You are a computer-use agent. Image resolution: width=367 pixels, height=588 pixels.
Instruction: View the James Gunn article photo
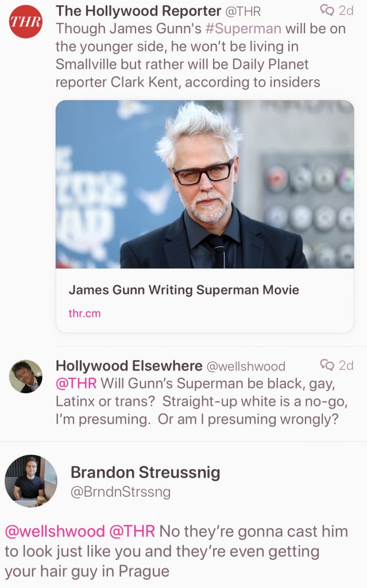pos(205,184)
